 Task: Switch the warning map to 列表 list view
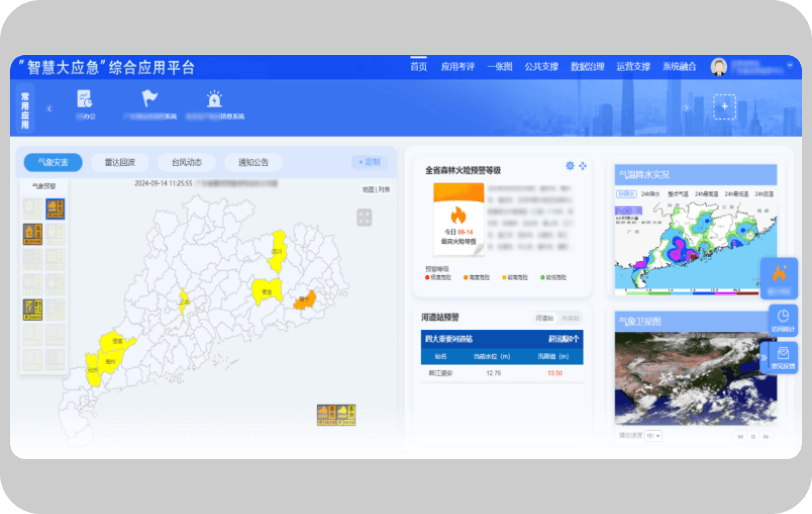click(x=383, y=189)
